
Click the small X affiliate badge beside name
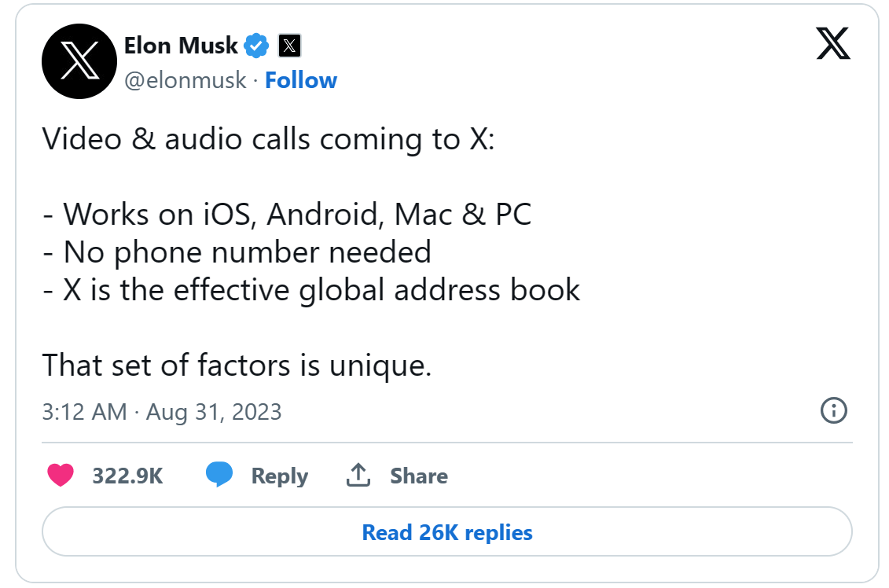(x=290, y=46)
